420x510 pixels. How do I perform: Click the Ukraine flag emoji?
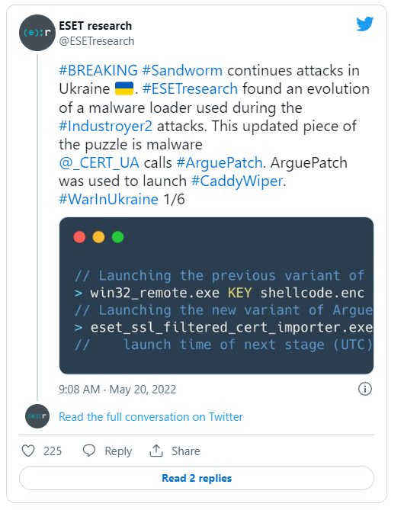click(124, 88)
